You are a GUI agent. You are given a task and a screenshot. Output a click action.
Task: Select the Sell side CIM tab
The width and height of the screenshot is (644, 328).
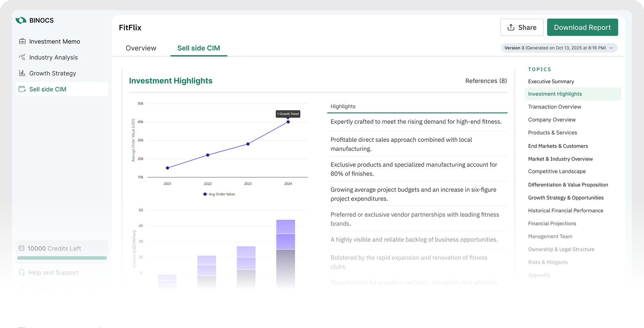(199, 48)
